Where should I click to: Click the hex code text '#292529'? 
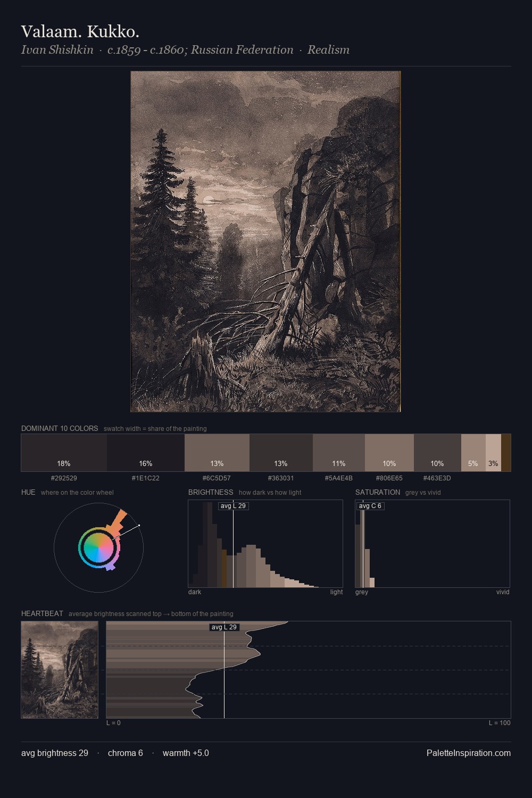point(64,478)
